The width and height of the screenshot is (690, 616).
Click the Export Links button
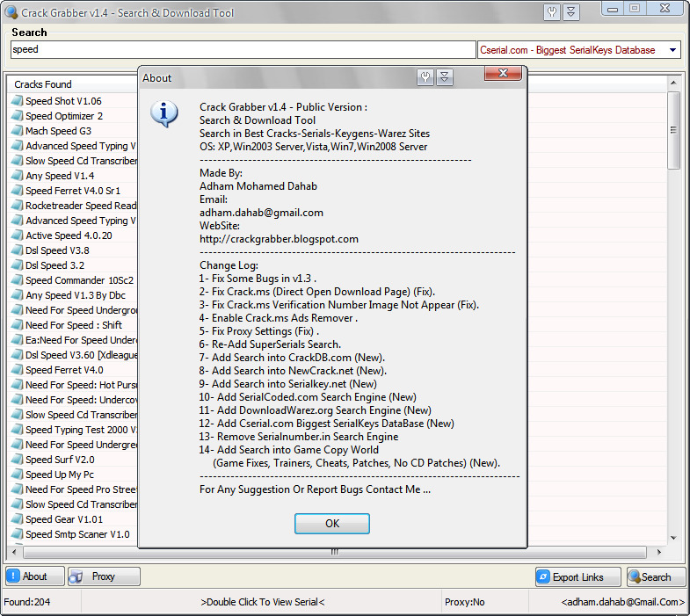coord(577,576)
